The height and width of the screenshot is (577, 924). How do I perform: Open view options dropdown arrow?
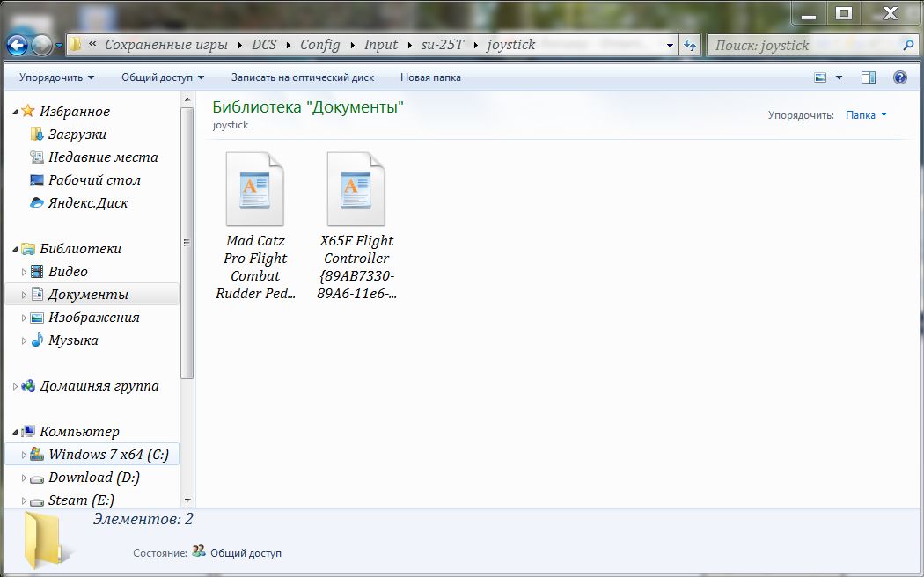tap(840, 77)
